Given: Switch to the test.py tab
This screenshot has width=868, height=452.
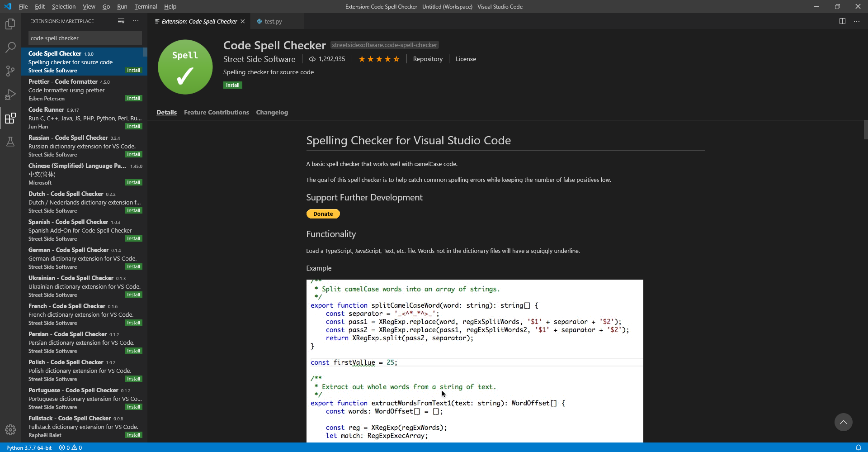Looking at the screenshot, I should (277, 21).
